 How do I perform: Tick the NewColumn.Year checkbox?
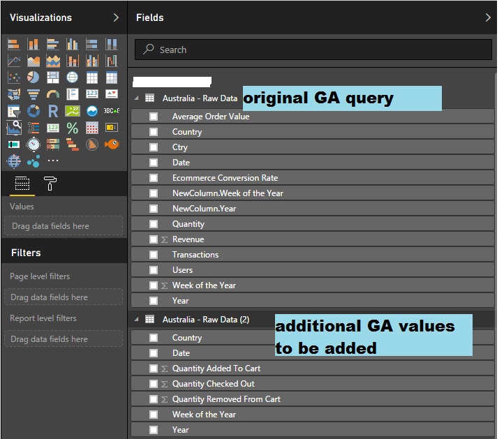(x=154, y=209)
